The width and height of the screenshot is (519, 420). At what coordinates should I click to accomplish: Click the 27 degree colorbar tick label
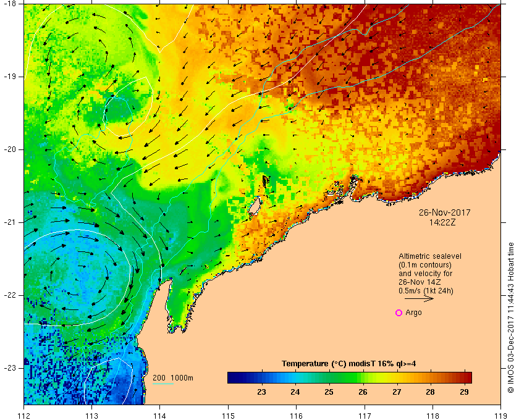397,392
